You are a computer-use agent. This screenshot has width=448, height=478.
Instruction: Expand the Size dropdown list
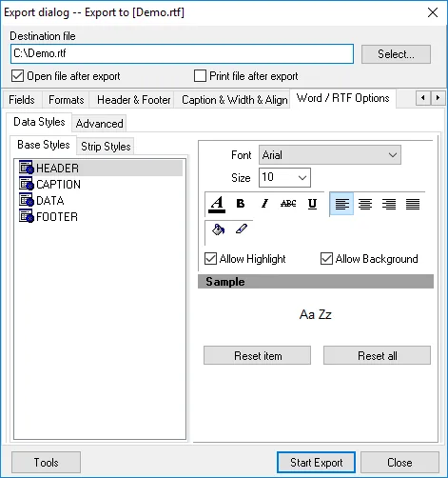(284, 177)
